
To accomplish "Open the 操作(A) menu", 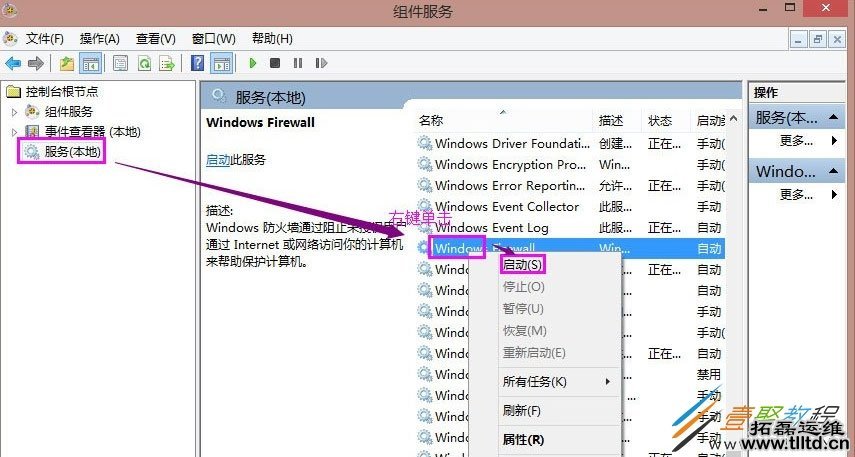I will tap(99, 39).
